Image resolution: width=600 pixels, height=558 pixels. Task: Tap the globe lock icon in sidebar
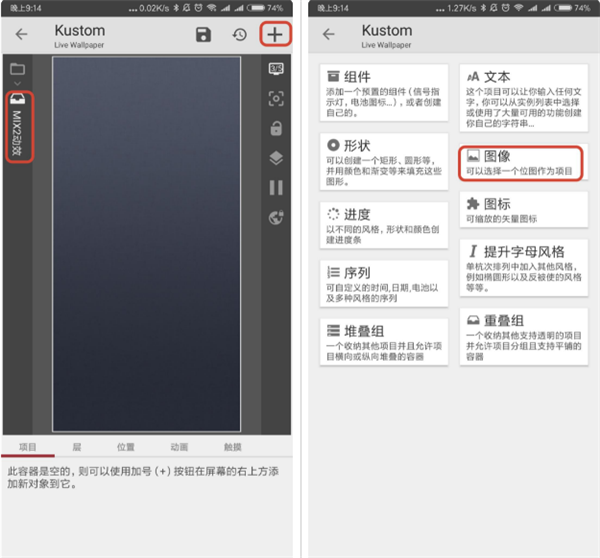pyautogui.click(x=276, y=217)
